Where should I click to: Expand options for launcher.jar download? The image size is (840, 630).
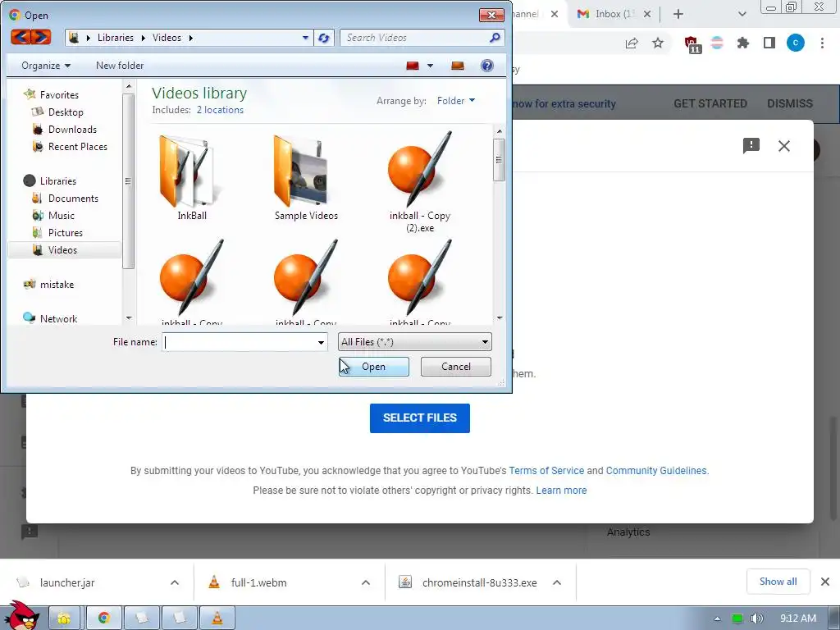(175, 582)
